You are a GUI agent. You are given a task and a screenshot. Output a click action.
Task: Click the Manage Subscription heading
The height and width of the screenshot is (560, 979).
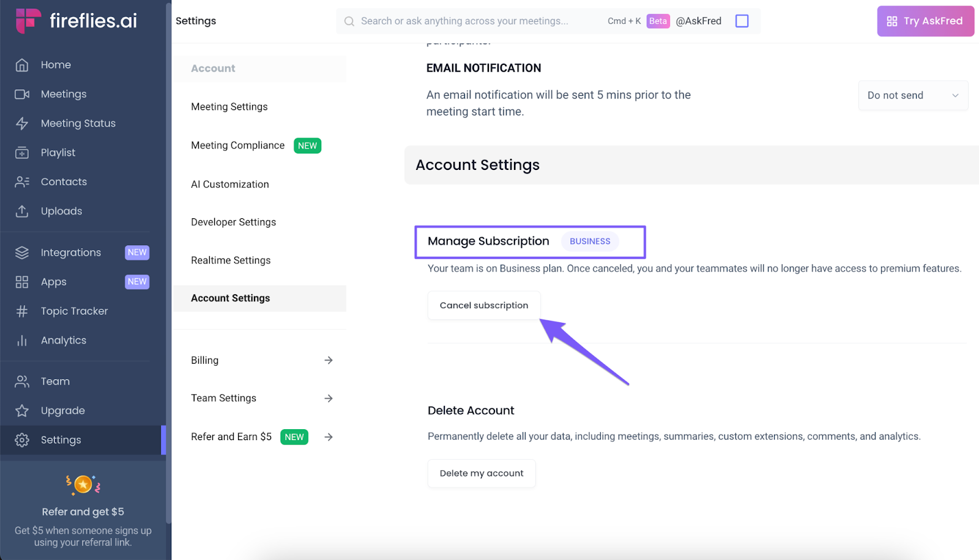click(488, 241)
